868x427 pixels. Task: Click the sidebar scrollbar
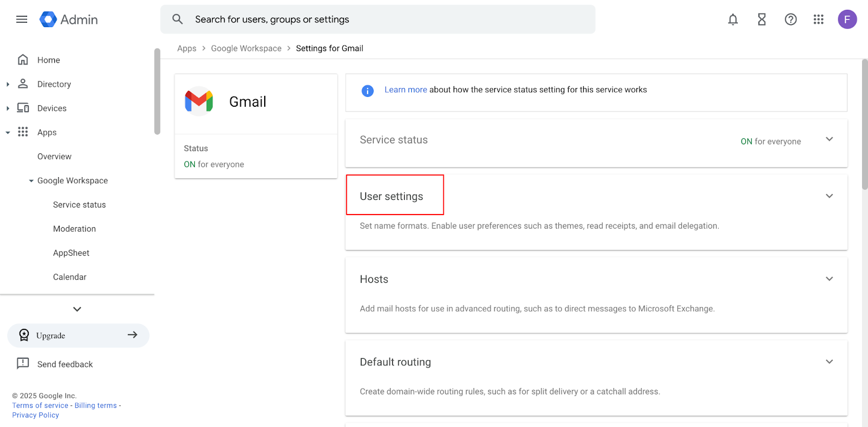[x=157, y=91]
